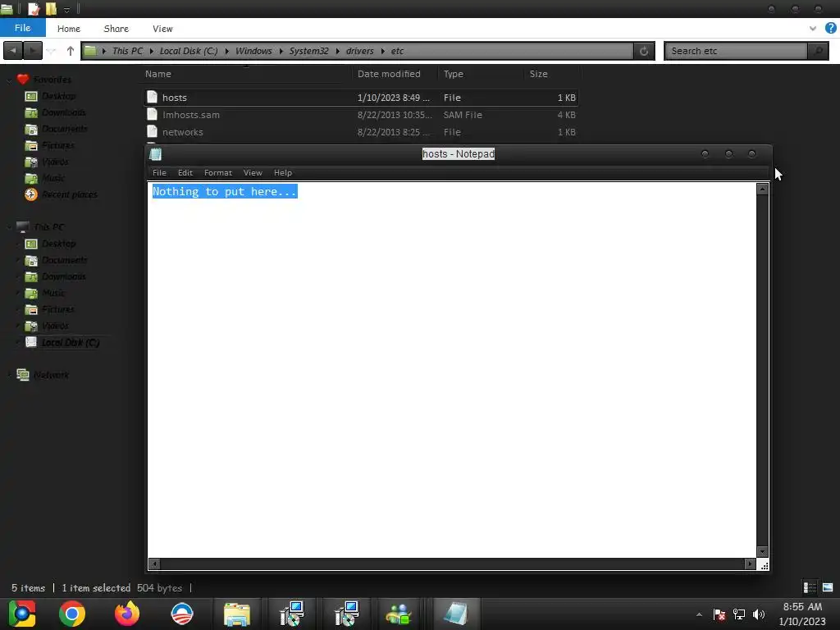The image size is (840, 630).
Task: Open Local Disk (C:) in navigation pane
Action: (71, 342)
